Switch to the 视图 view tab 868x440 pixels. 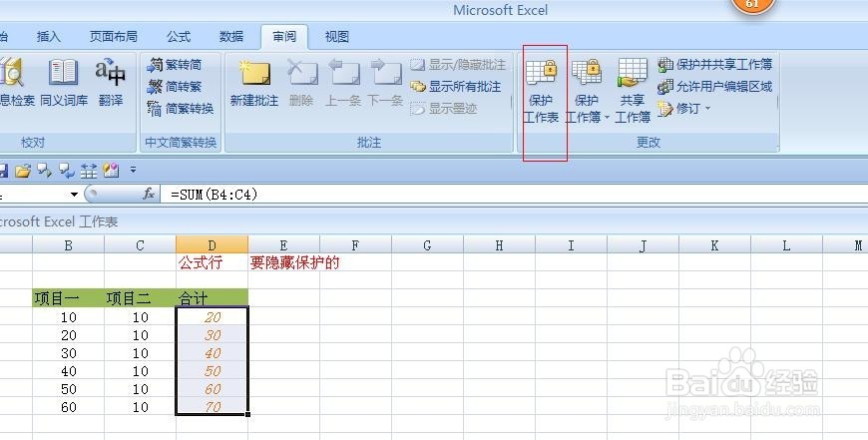click(337, 37)
